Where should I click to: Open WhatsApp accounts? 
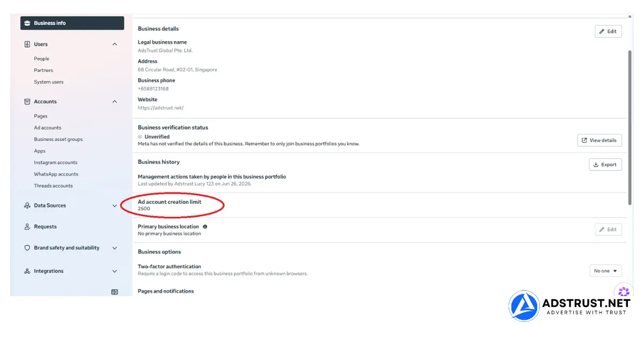pyautogui.click(x=56, y=174)
